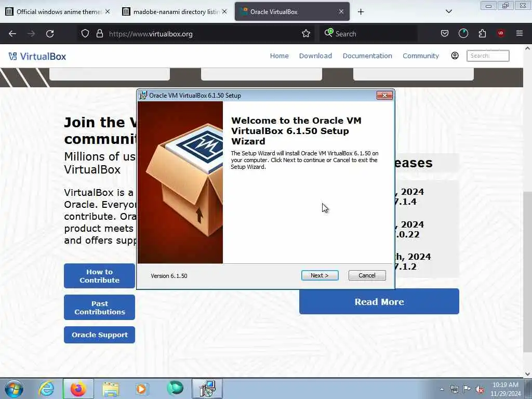Close the Oracle VirtualBox tab
This screenshot has width=532, height=399.
(x=341, y=11)
